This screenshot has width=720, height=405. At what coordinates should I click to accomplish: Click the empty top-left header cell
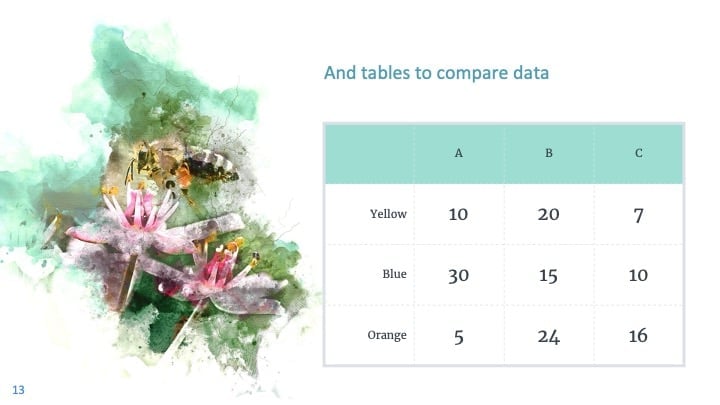pos(370,153)
